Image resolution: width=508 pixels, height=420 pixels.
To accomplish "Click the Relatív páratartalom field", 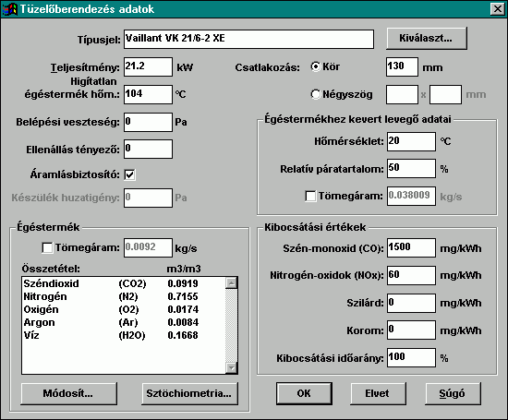I will 411,168.
